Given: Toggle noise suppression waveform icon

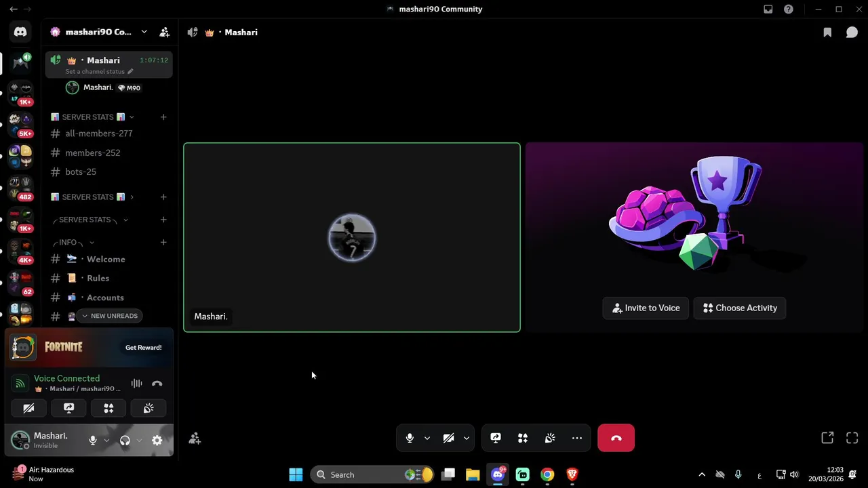Looking at the screenshot, I should coord(136,384).
